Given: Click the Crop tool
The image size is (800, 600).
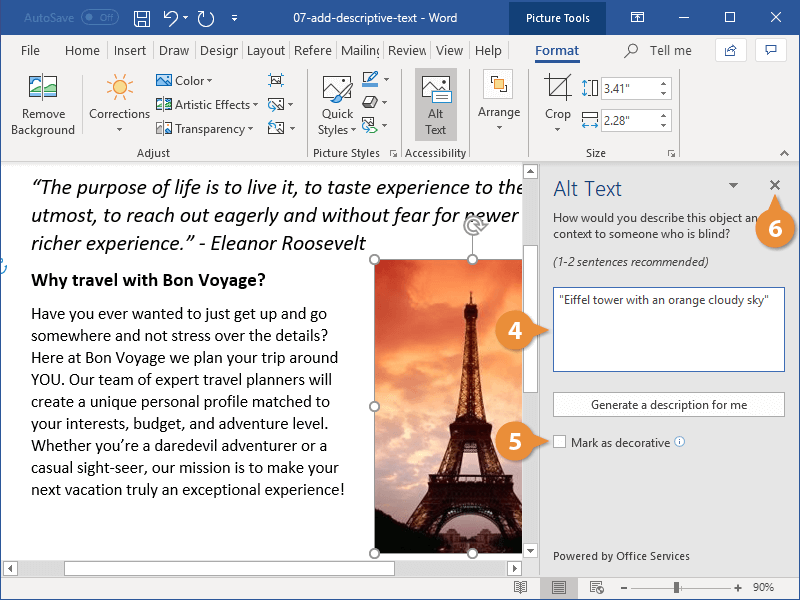Looking at the screenshot, I should [558, 102].
